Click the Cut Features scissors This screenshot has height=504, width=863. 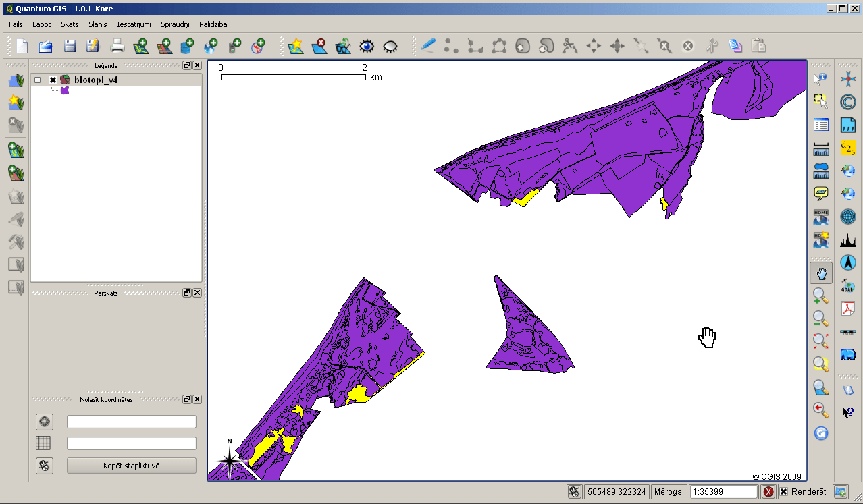pos(712,46)
